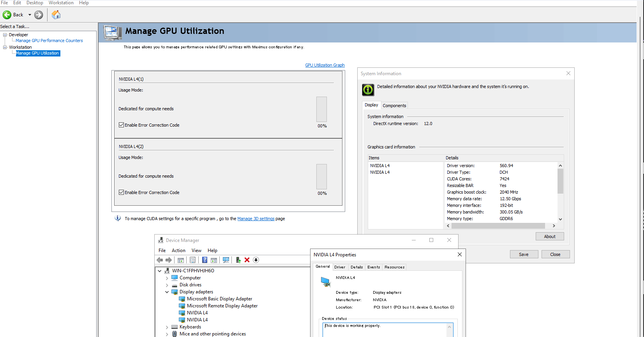The height and width of the screenshot is (337, 644).
Task: Click the scroll-down arrow in Details list
Action: (560, 219)
